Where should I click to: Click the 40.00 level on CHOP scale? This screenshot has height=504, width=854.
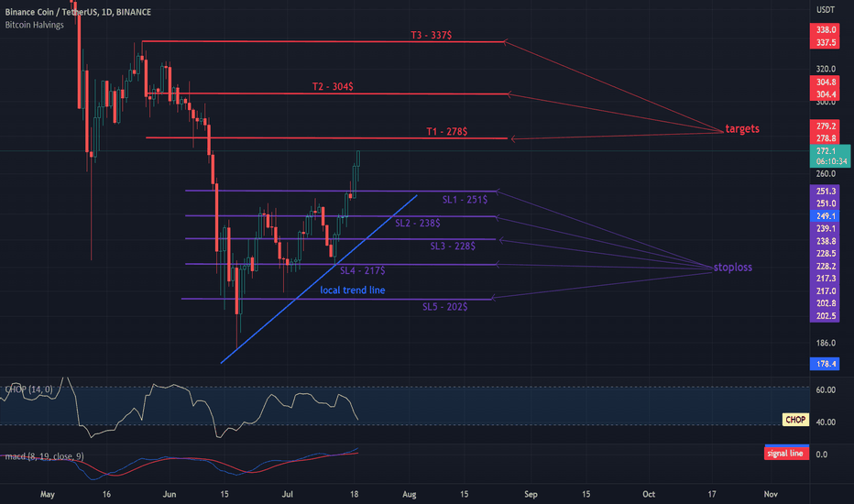point(826,422)
